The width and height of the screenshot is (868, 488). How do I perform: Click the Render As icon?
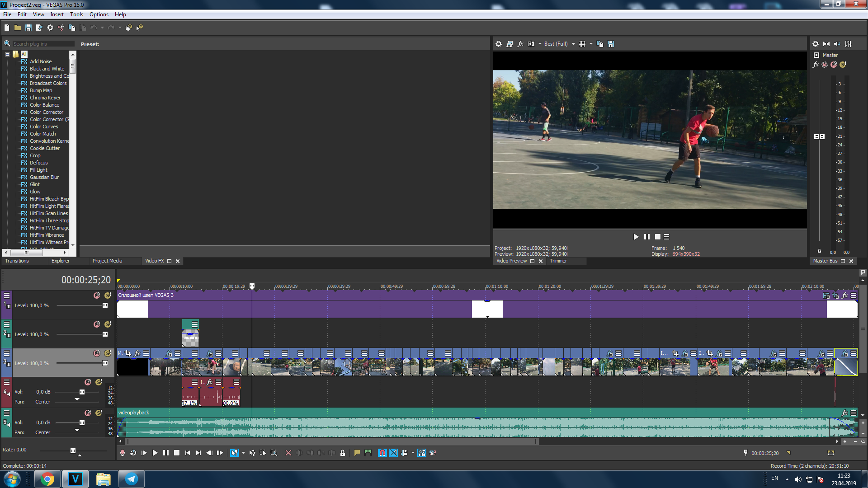click(x=39, y=28)
